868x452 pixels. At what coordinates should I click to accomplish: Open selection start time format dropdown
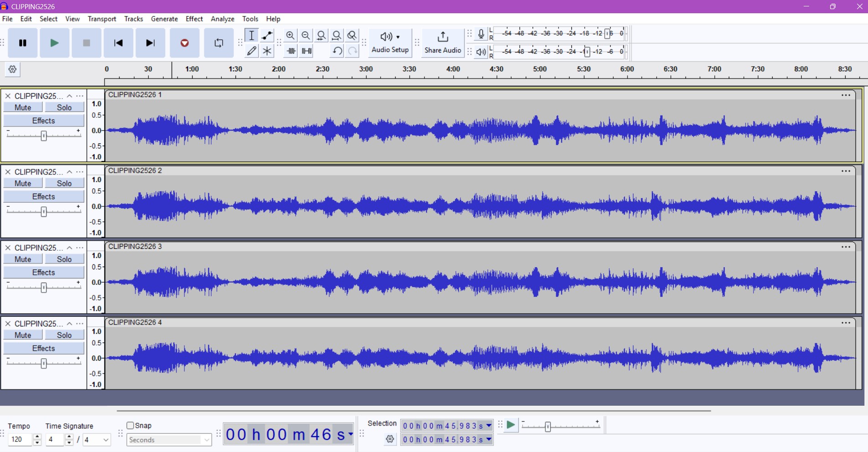tap(489, 426)
